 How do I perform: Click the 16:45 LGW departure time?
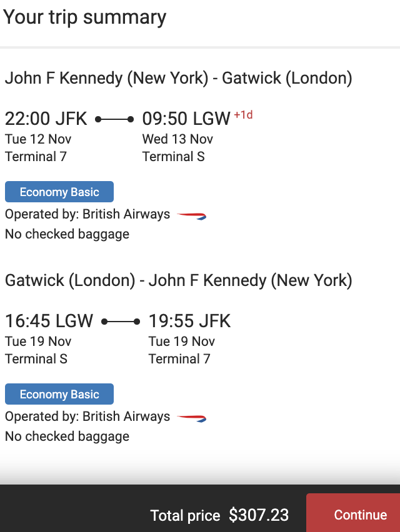tap(49, 322)
